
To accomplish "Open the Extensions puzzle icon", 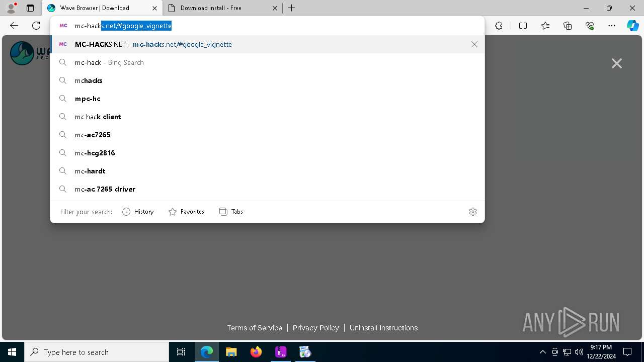I will click(499, 26).
